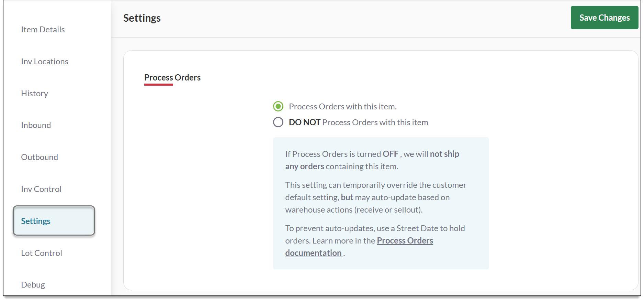The width and height of the screenshot is (644, 302).
Task: Navigate to Lot Control
Action: [x=42, y=253]
